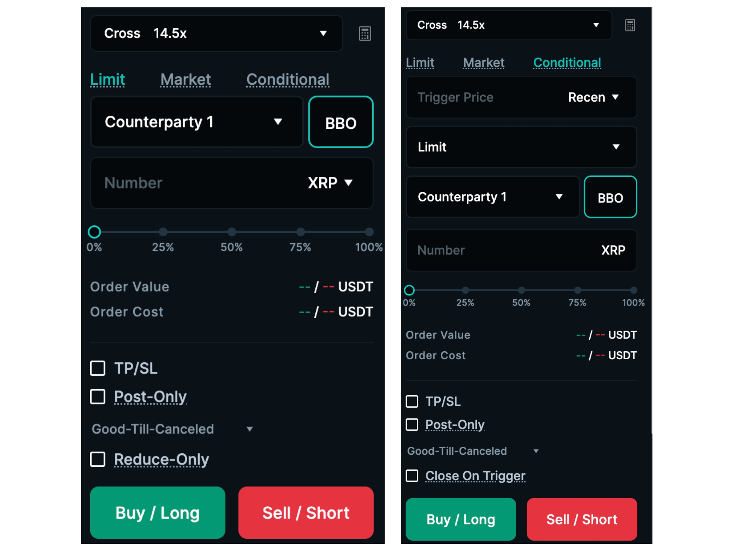The height and width of the screenshot is (560, 743).
Task: Enable Reduce-Only option
Action: tap(98, 460)
